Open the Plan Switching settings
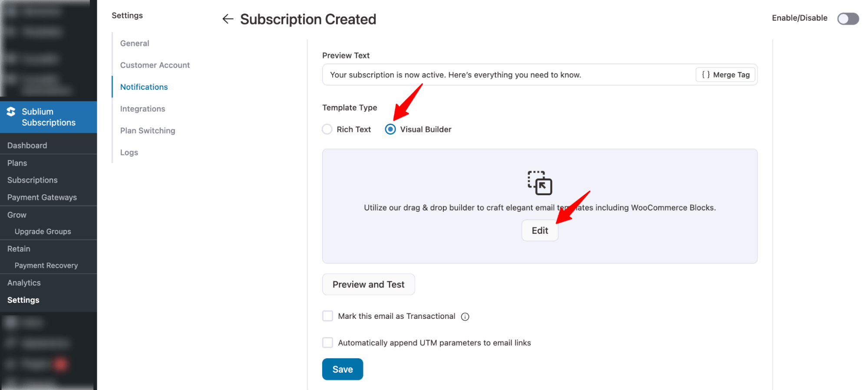 pos(148,130)
